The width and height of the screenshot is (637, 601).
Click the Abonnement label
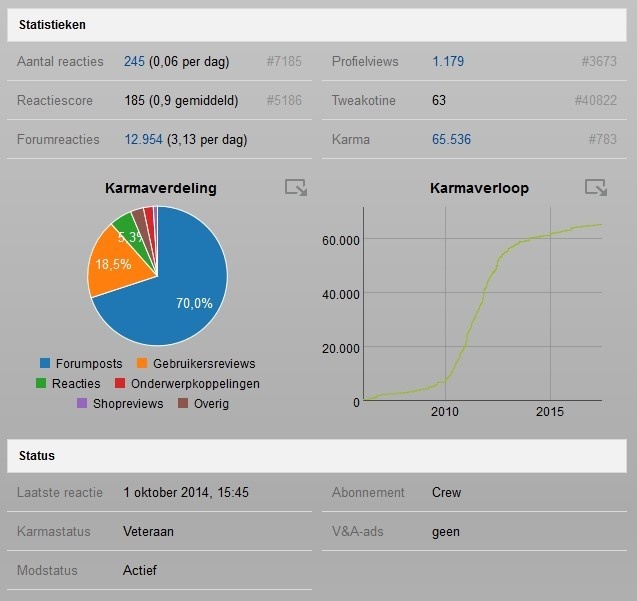(x=368, y=493)
